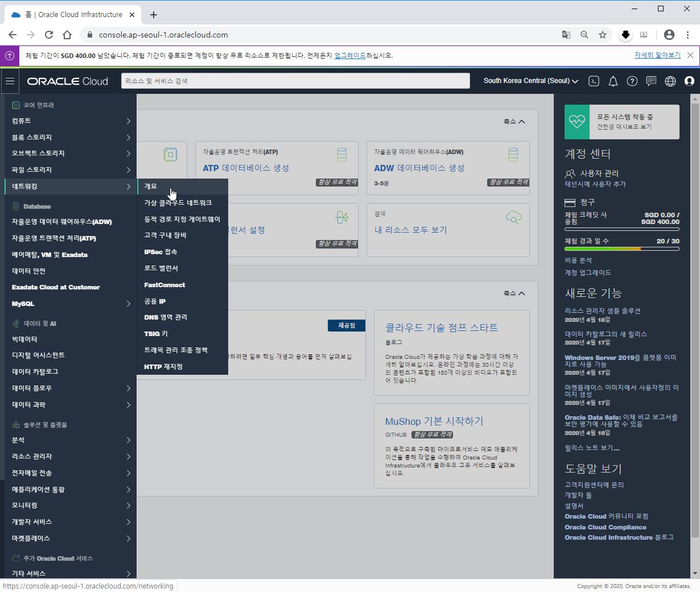Click the load balancer icon

pos(342,217)
